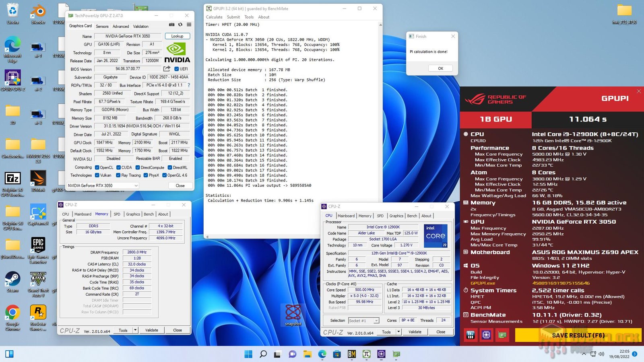Show hidden tray icons chevron
This screenshot has height=362, width=644.
(x=584, y=354)
